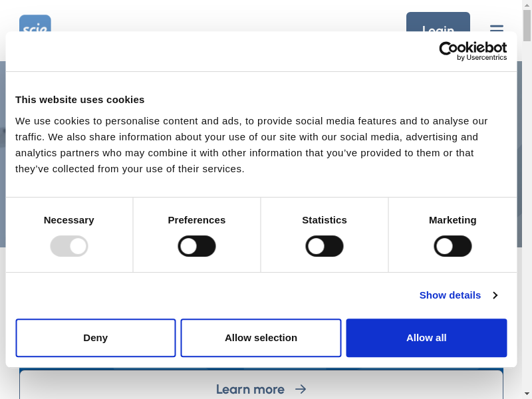
Task: Click the scrollbar down arrow
Action: [x=527, y=394]
